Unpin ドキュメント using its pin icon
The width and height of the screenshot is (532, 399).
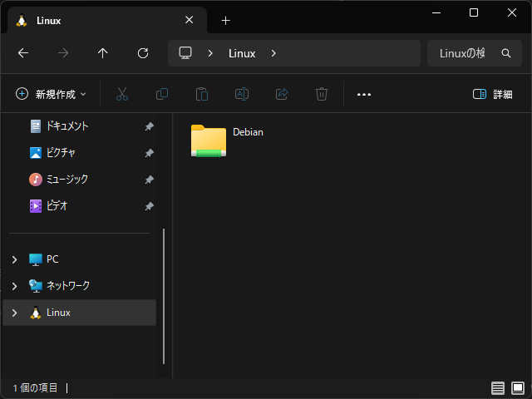coord(150,126)
